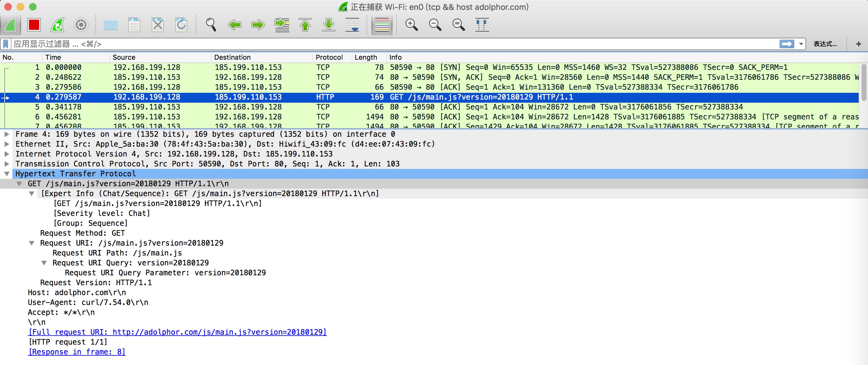The image size is (868, 365).
Task: Save capture file using the document icon
Action: tap(134, 25)
